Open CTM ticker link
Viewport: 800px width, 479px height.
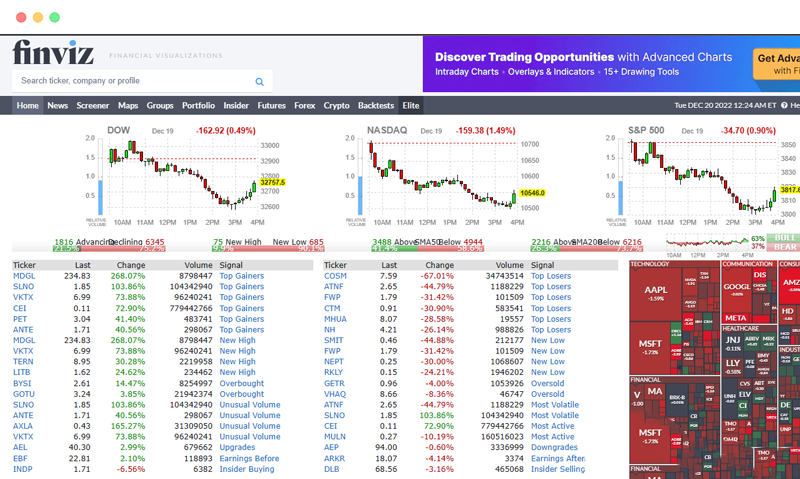pos(332,308)
